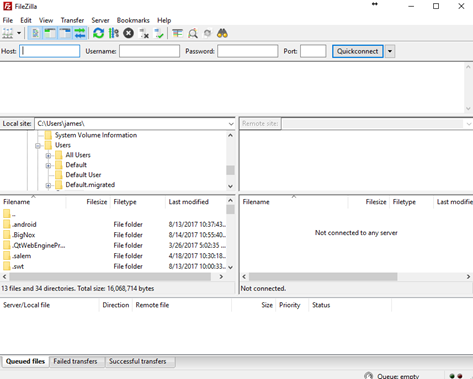Open the File menu
473x379 pixels.
coord(8,20)
